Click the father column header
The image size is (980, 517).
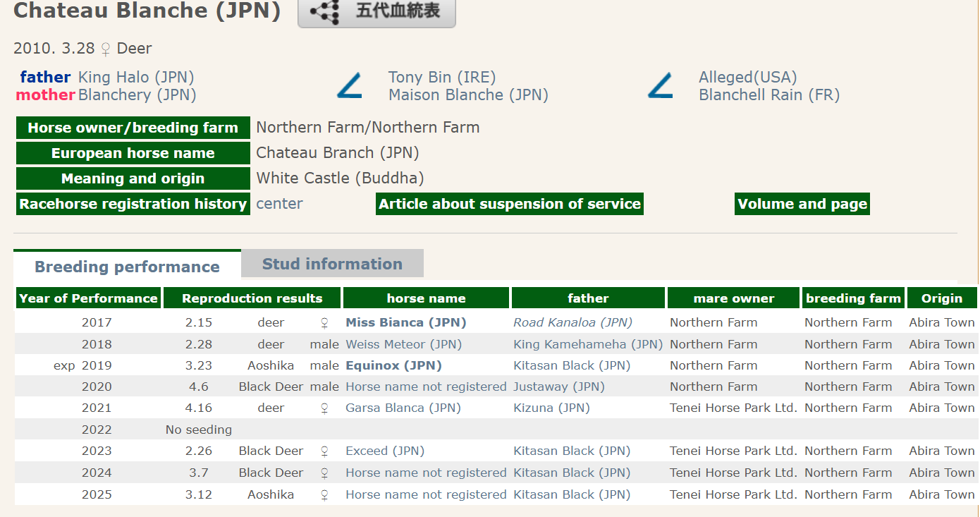[x=588, y=298]
